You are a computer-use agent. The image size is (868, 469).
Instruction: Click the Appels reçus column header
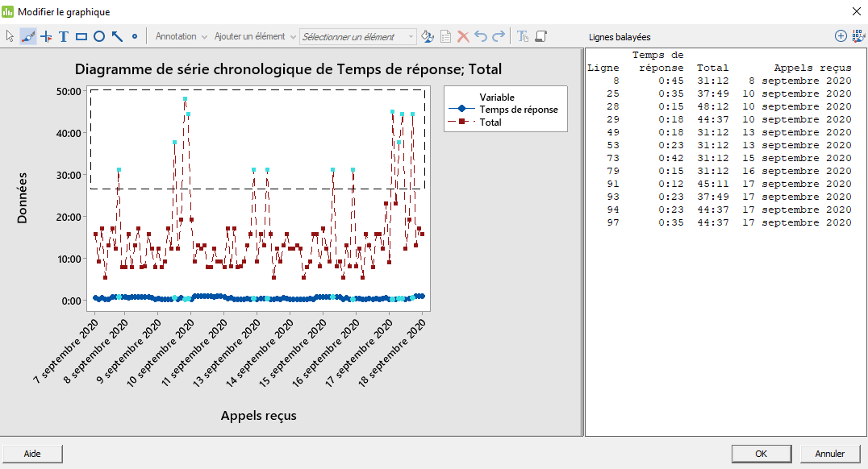click(812, 68)
